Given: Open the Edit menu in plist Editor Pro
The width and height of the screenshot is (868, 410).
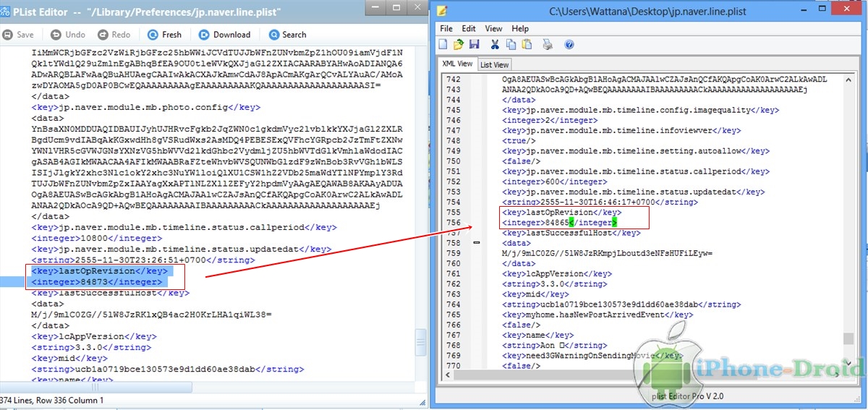Looking at the screenshot, I should [469, 28].
